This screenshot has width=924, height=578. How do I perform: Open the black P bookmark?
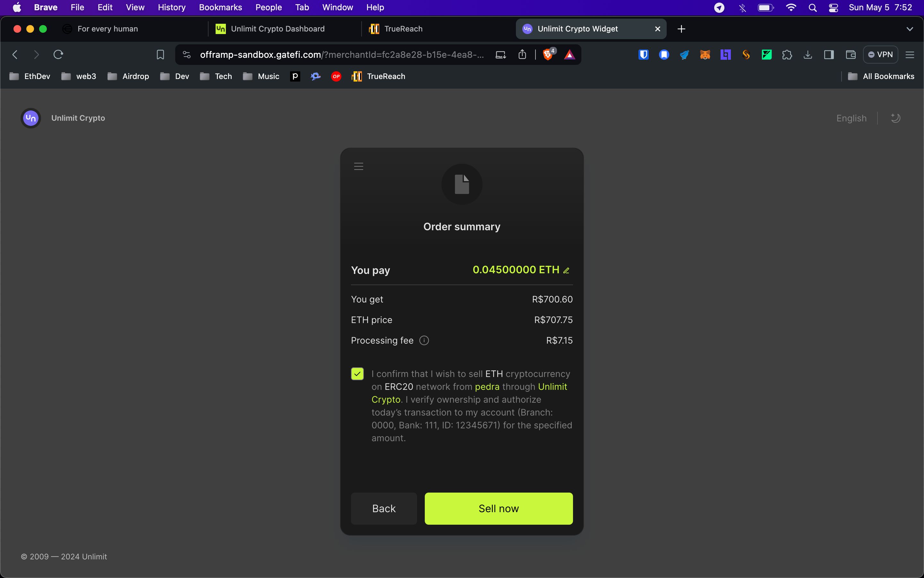pos(295,76)
